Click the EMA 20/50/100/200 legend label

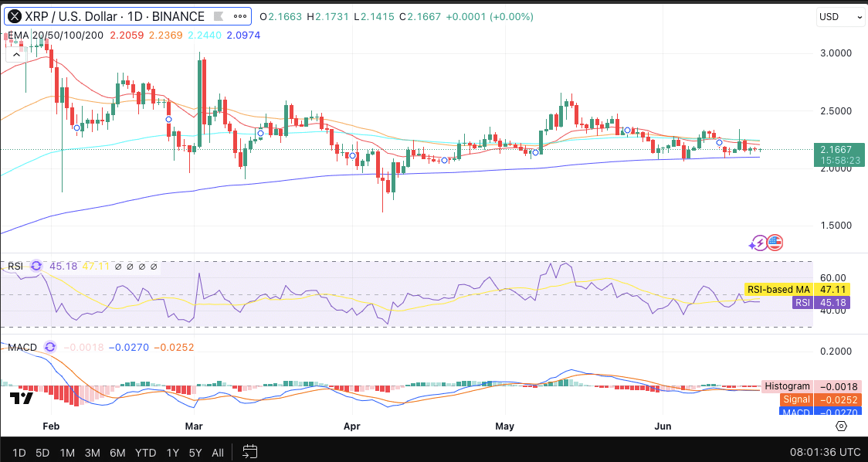click(56, 35)
